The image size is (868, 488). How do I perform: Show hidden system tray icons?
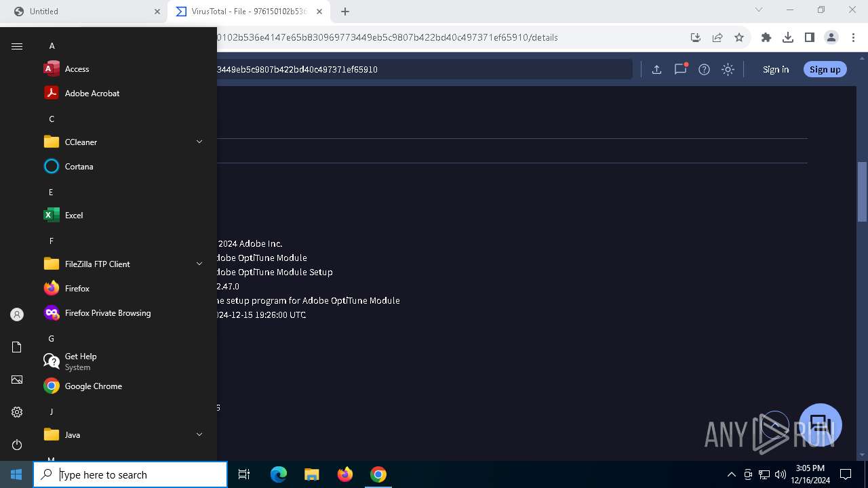coord(731,474)
